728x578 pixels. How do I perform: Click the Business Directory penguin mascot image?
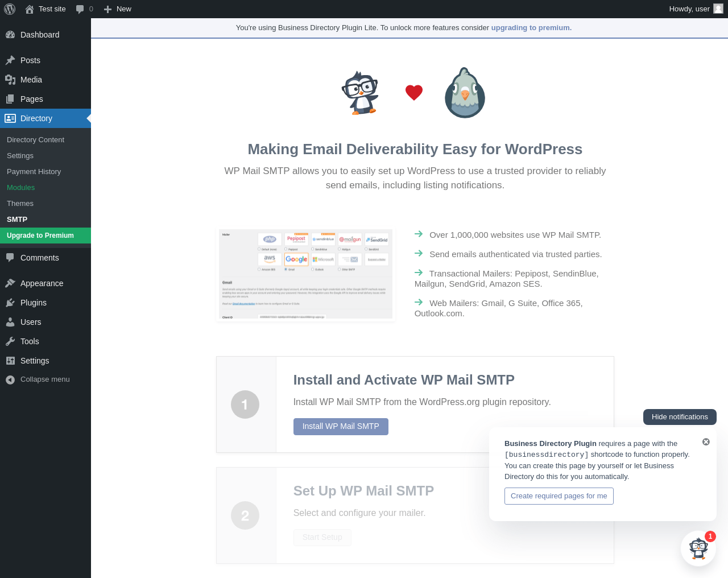point(361,93)
